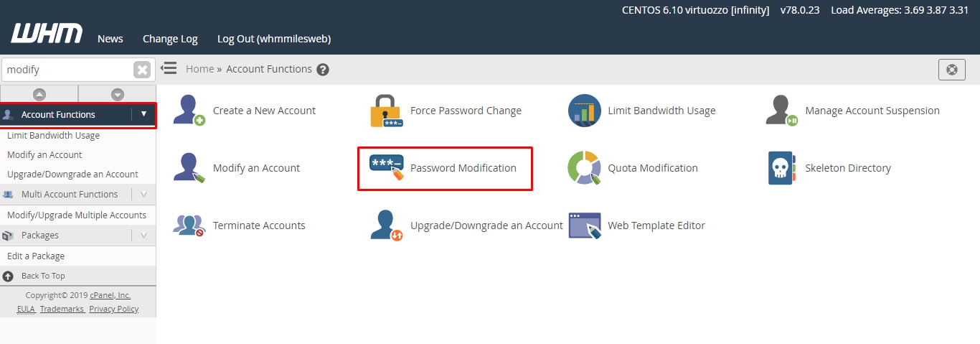Click Log Out (whmmilesweb) link
The image size is (980, 344).
[x=274, y=39]
